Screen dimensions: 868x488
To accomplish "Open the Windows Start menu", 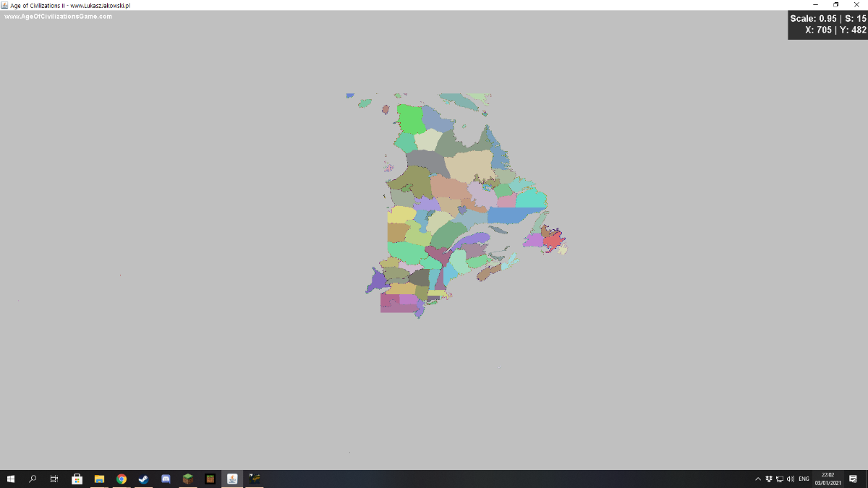I will pos(11,479).
